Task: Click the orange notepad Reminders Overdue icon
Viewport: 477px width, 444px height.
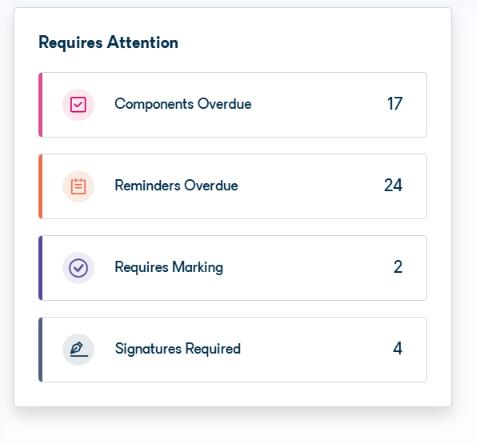Action: point(78,186)
